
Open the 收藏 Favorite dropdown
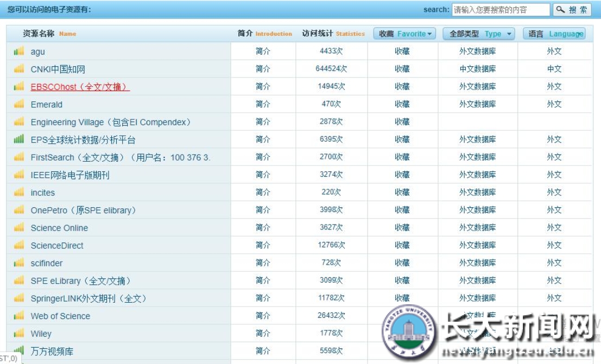404,34
